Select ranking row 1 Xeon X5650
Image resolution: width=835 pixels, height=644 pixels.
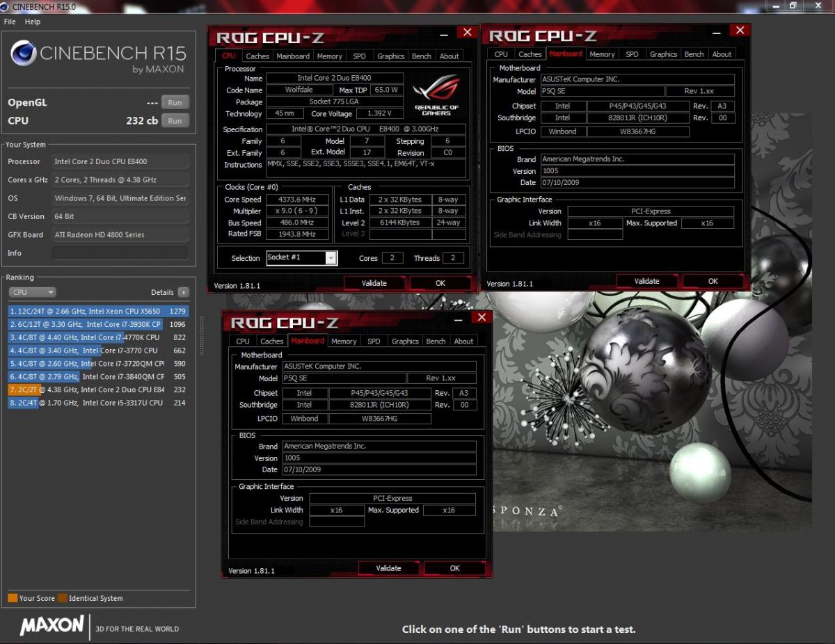[x=98, y=311]
